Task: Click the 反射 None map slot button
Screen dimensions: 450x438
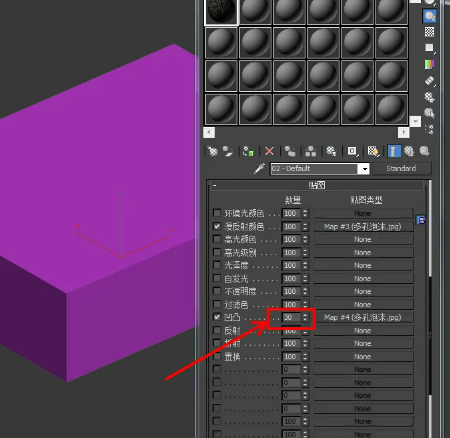Action: (363, 330)
